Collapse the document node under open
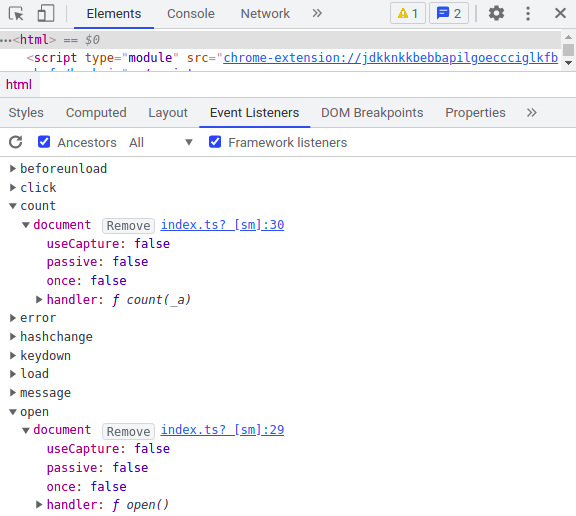The height and width of the screenshot is (516, 576). click(x=26, y=430)
